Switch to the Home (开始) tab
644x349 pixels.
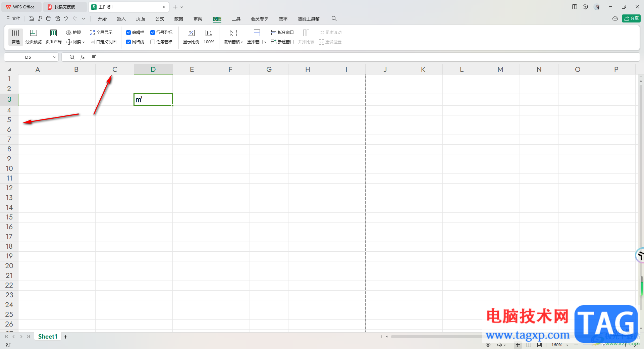coord(102,19)
